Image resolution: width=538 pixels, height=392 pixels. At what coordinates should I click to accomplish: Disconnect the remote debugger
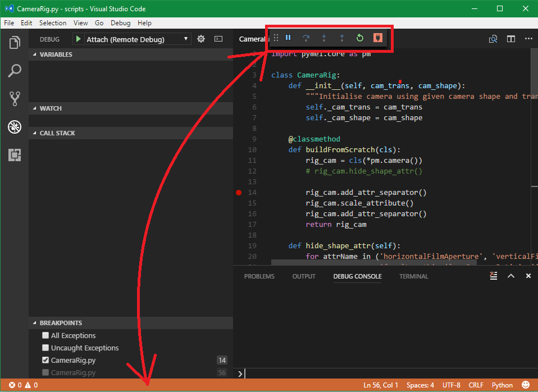(x=377, y=37)
